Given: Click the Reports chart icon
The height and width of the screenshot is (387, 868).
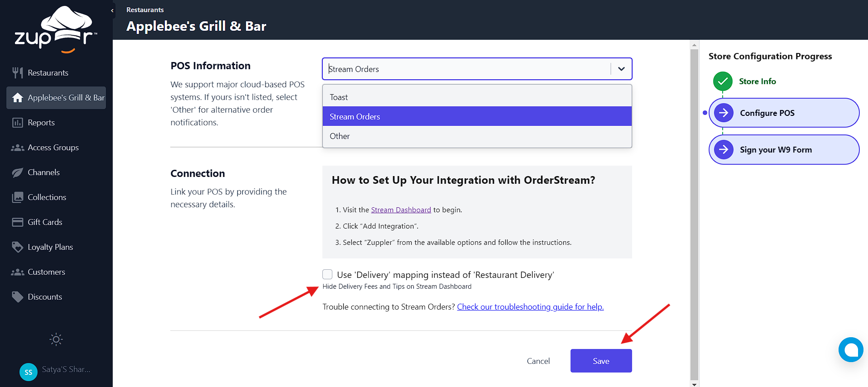Looking at the screenshot, I should (x=18, y=123).
